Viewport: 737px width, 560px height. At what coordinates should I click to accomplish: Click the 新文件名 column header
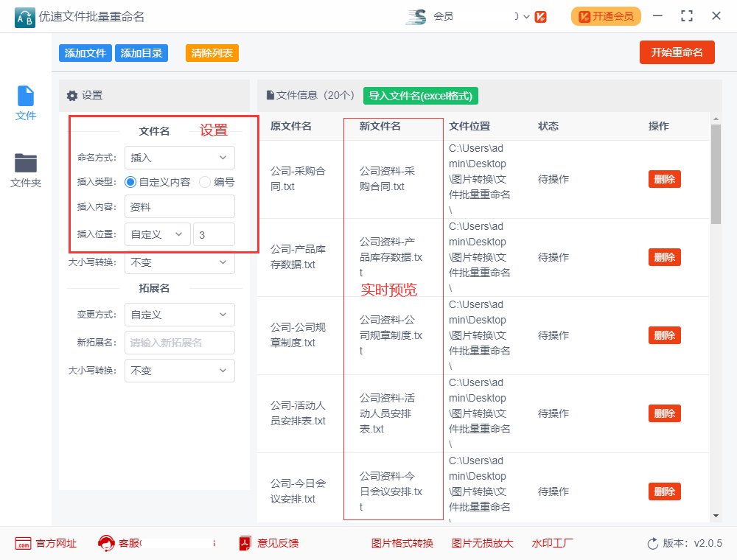coord(380,126)
